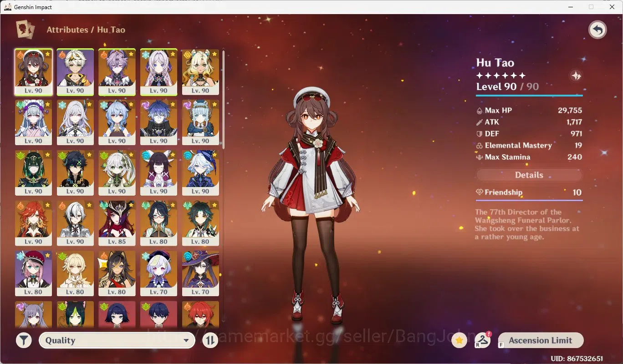Select Kinich's dendro portrait
623x364 pixels.
click(75, 173)
